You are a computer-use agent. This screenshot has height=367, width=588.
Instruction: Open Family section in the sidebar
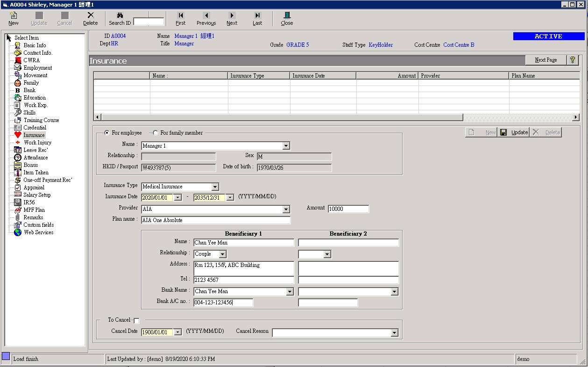31,83
